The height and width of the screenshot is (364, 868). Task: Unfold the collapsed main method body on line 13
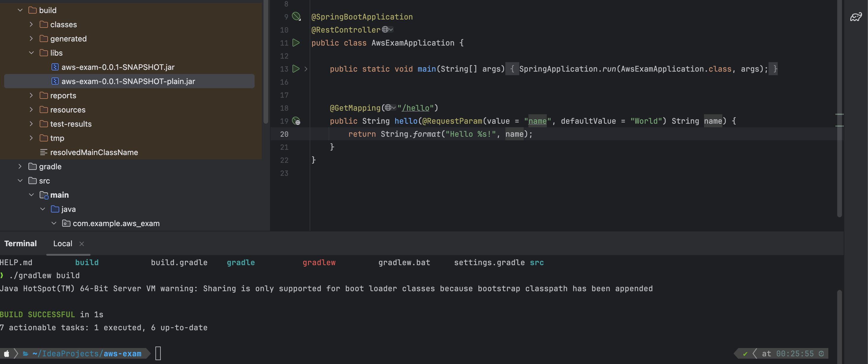tap(306, 69)
